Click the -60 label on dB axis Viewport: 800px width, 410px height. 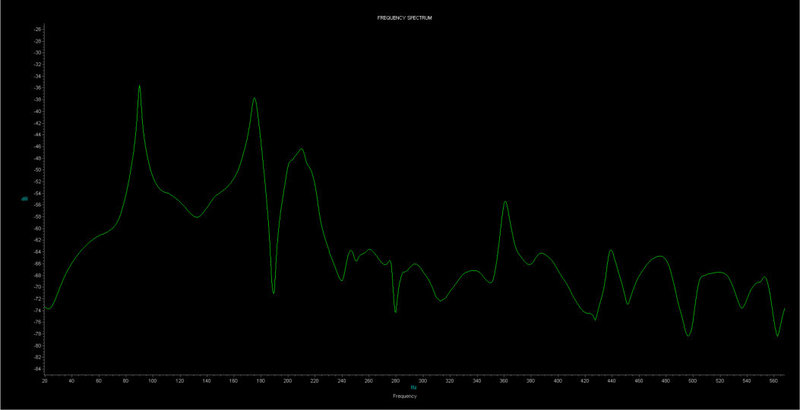37,229
